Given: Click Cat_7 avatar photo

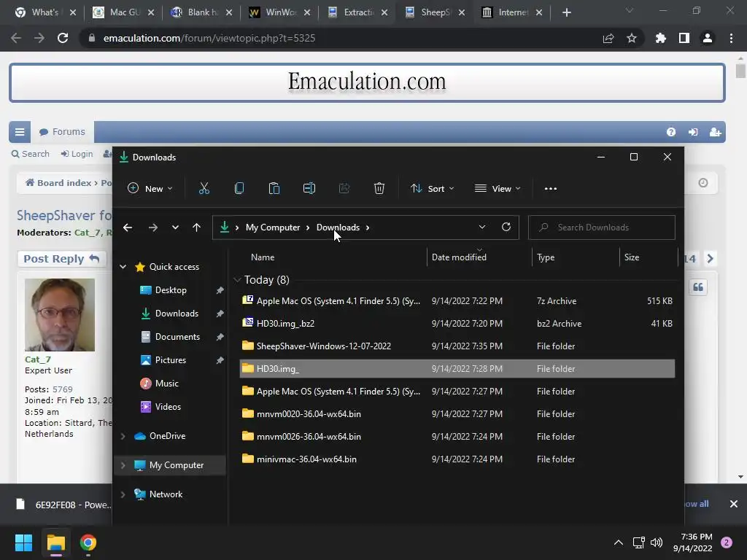Looking at the screenshot, I should coord(60,315).
